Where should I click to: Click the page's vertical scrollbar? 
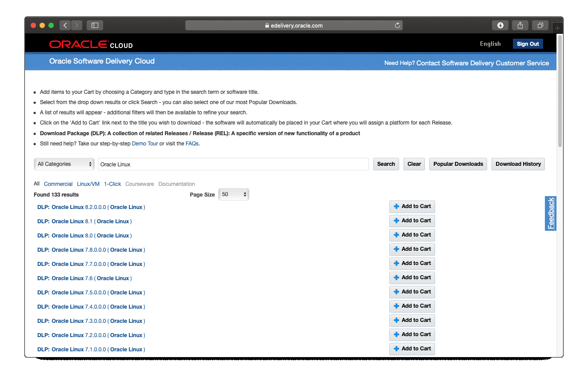tap(560, 91)
